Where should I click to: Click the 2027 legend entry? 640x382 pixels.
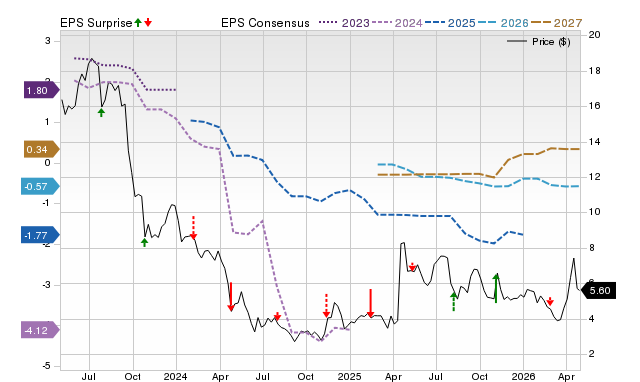tap(556, 23)
